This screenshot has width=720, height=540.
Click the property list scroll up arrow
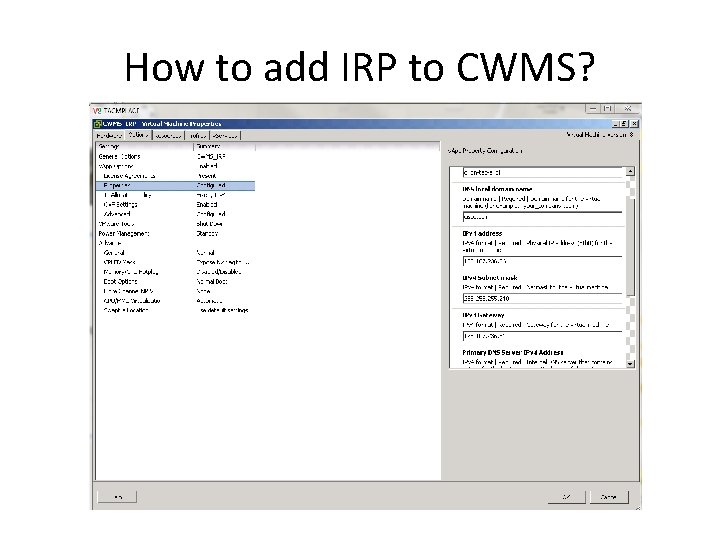click(x=630, y=171)
